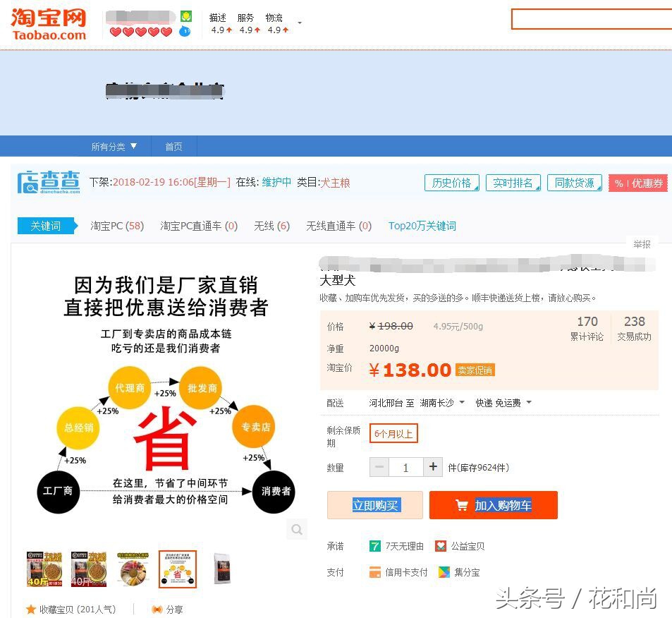Click the 分享 share icon
This screenshot has height=618, width=672.
pos(157,609)
